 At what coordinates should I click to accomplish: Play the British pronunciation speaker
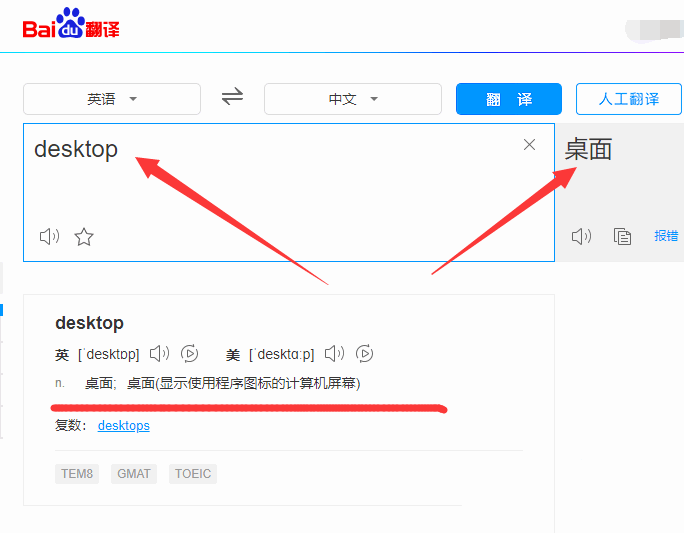click(159, 353)
